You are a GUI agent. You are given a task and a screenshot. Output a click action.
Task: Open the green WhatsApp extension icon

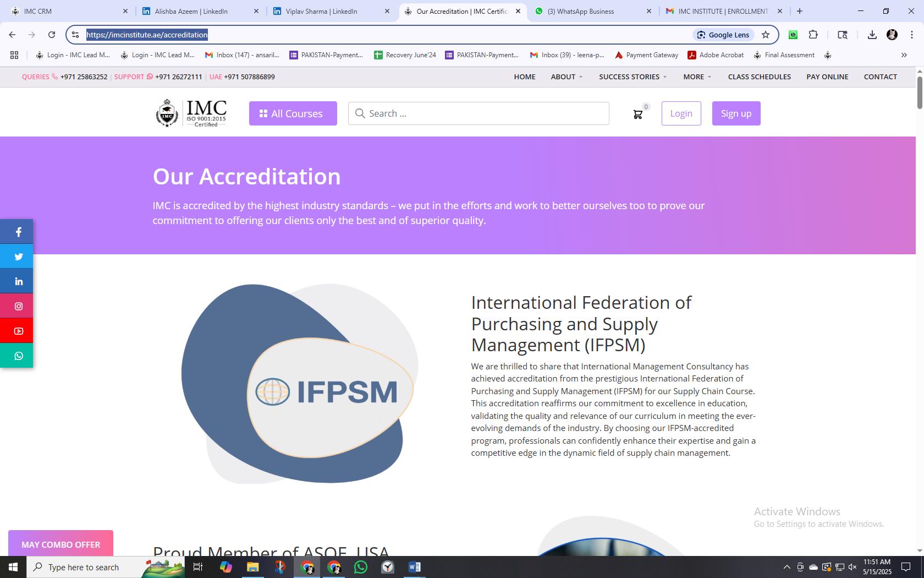793,35
